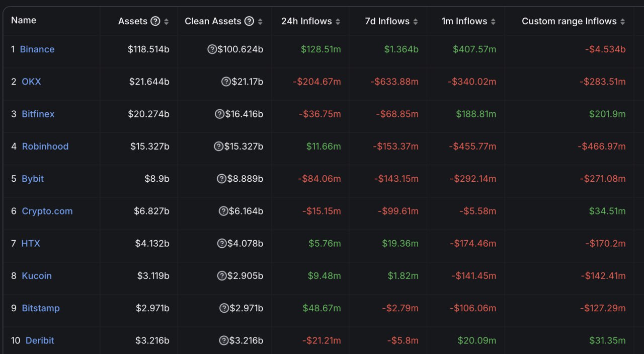Click the 24h inflow value $48.67m

pyautogui.click(x=322, y=308)
